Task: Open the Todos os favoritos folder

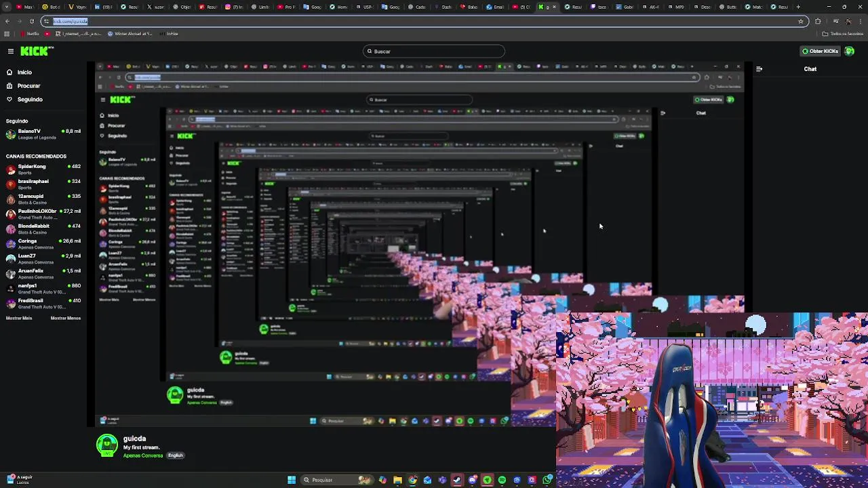Action: pyautogui.click(x=843, y=33)
